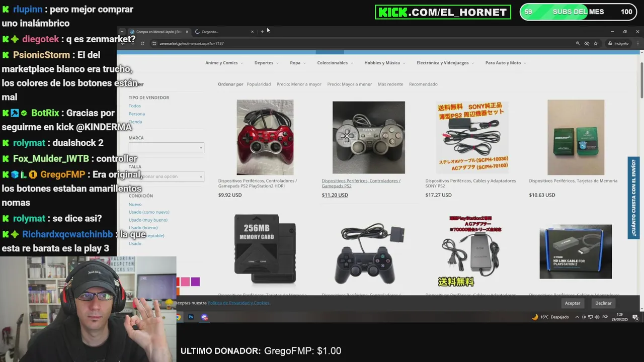Click the page vertical scrollbar
644x362 pixels.
pyautogui.click(x=641, y=80)
